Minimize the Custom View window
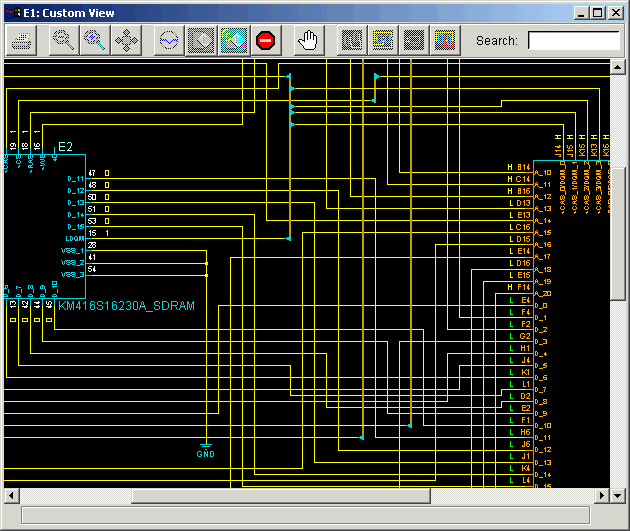The height and width of the screenshot is (531, 630). click(x=581, y=13)
